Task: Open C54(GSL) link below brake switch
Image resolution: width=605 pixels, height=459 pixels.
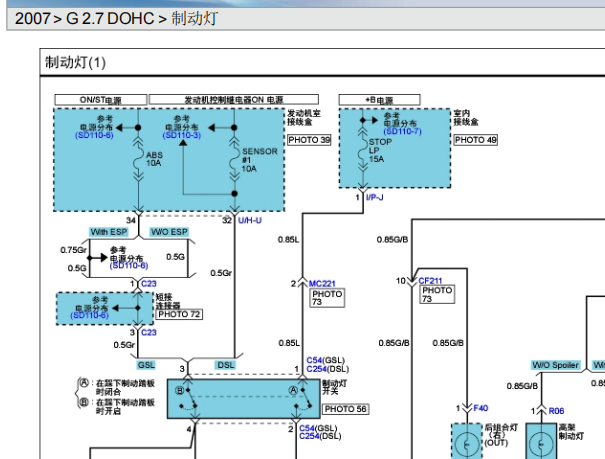Action: tap(318, 428)
